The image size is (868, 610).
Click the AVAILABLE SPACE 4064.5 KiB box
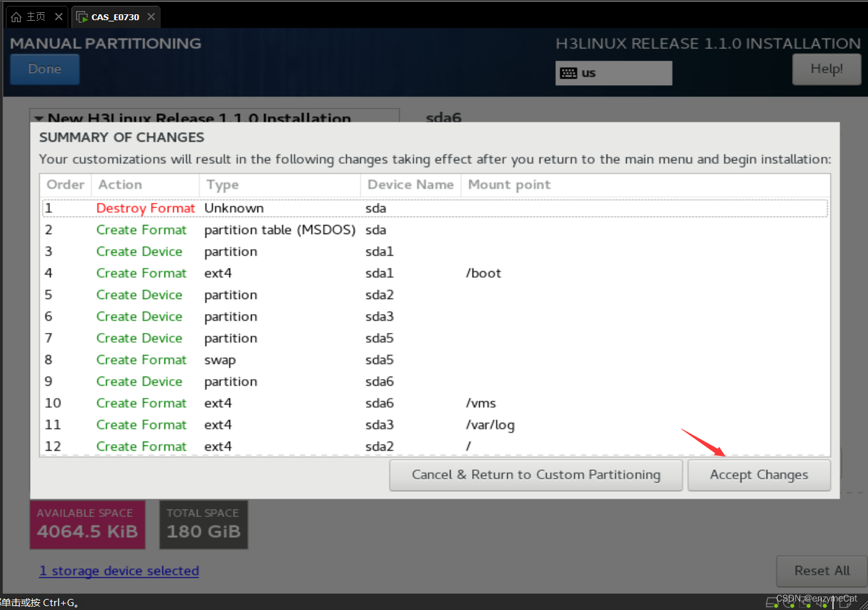point(88,524)
